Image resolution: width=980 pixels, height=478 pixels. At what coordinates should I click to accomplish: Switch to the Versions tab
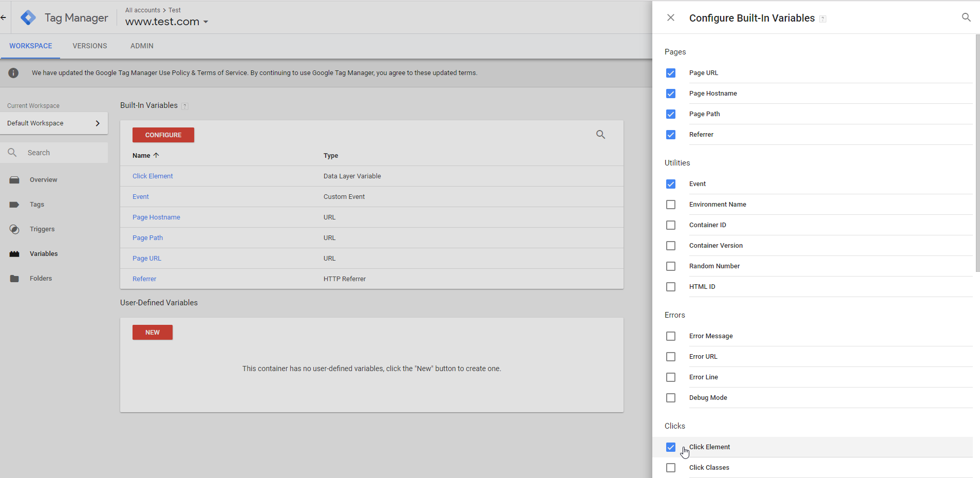click(90, 46)
